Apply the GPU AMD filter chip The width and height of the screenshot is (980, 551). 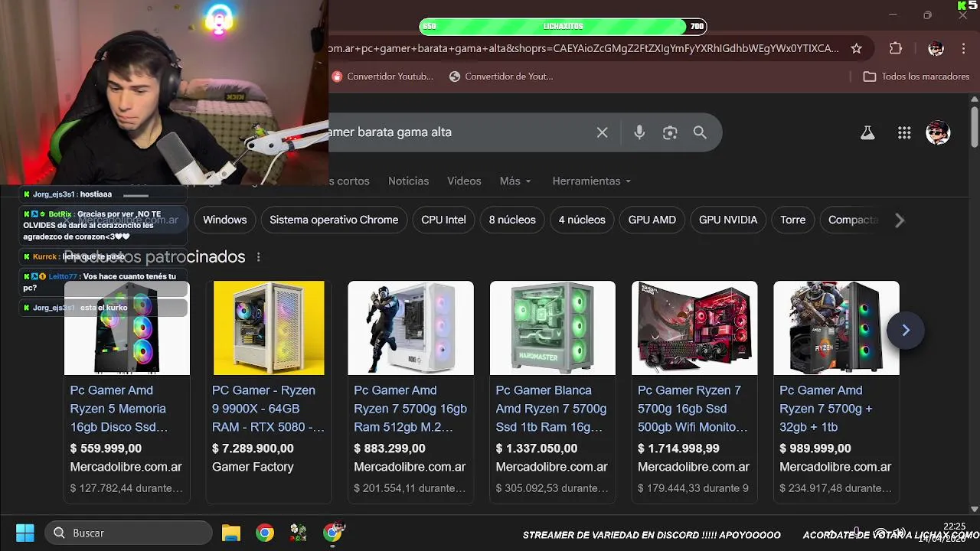point(652,220)
